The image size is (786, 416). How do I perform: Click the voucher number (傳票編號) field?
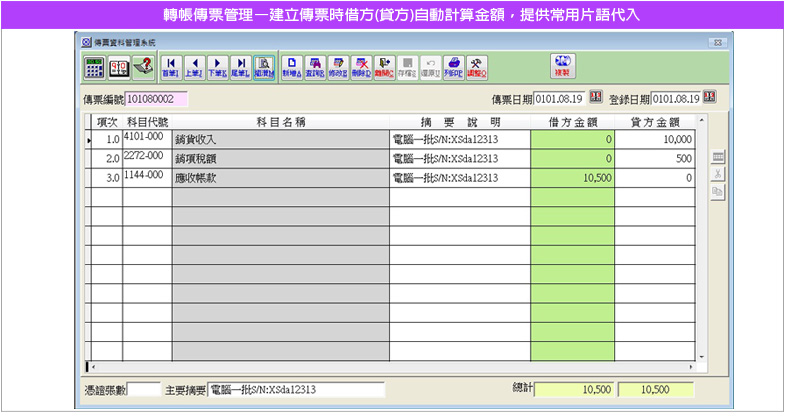156,99
